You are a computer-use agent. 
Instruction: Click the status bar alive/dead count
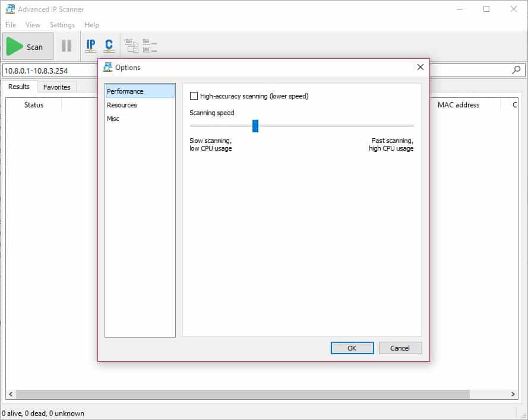click(x=43, y=413)
